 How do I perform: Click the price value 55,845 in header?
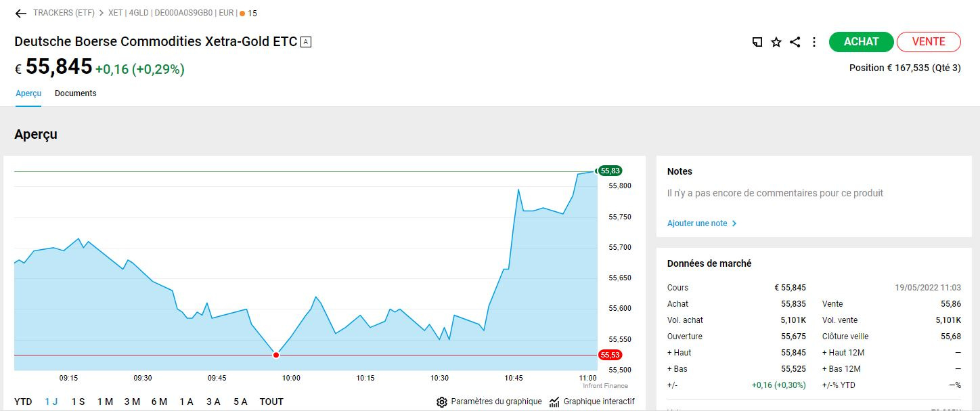click(x=59, y=67)
